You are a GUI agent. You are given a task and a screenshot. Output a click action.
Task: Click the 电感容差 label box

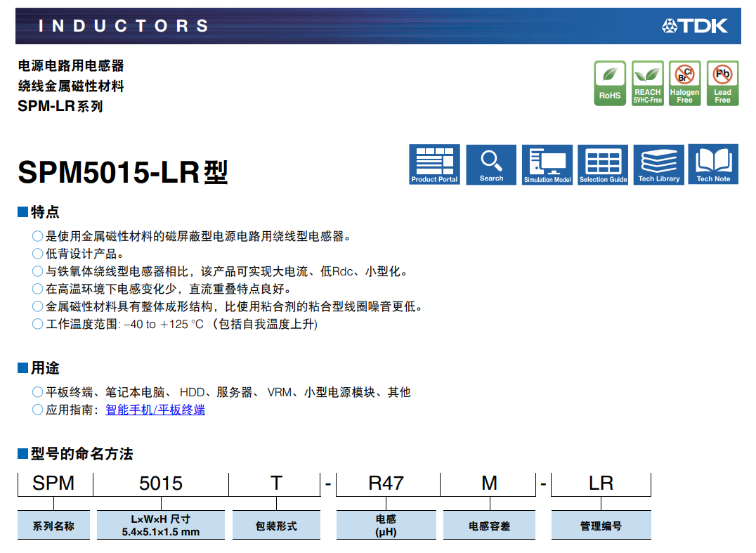[x=490, y=525]
